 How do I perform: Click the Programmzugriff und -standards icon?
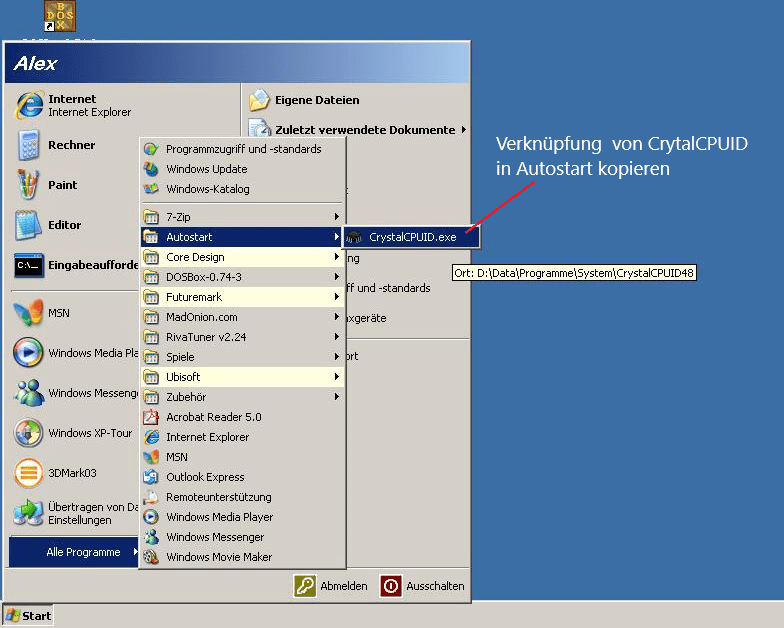pos(151,149)
